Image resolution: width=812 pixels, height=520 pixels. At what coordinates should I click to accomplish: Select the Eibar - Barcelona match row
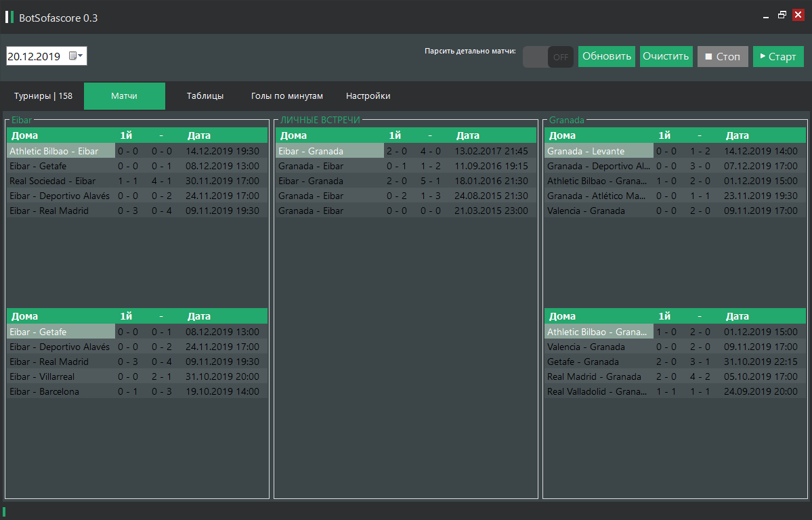[61, 391]
